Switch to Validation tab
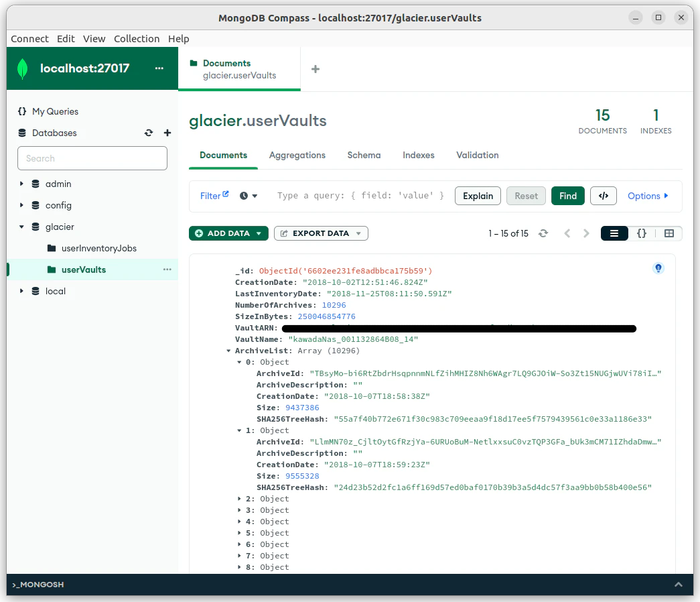 [x=477, y=155]
